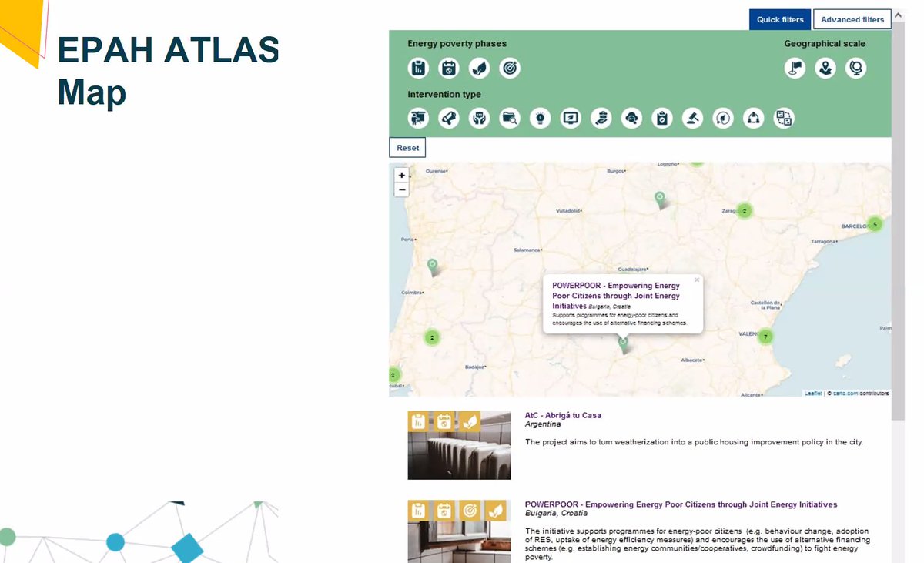Open the AtC radiator thumbnail image

[459, 445]
